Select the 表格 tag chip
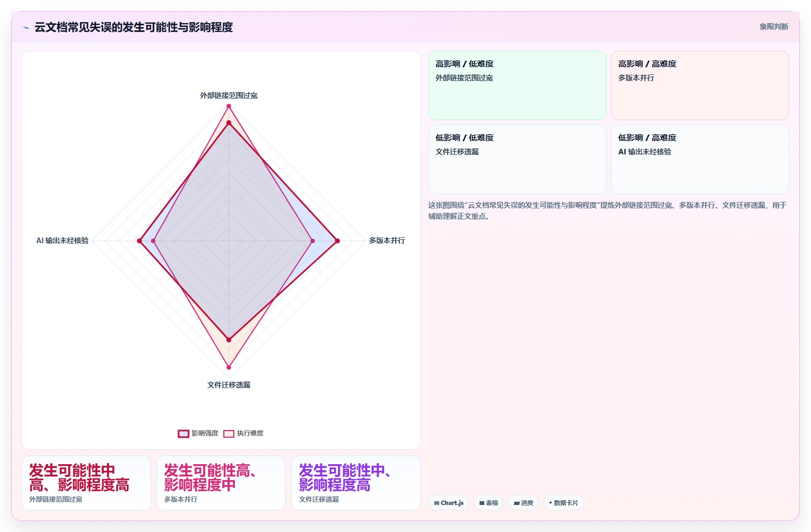 (488, 503)
